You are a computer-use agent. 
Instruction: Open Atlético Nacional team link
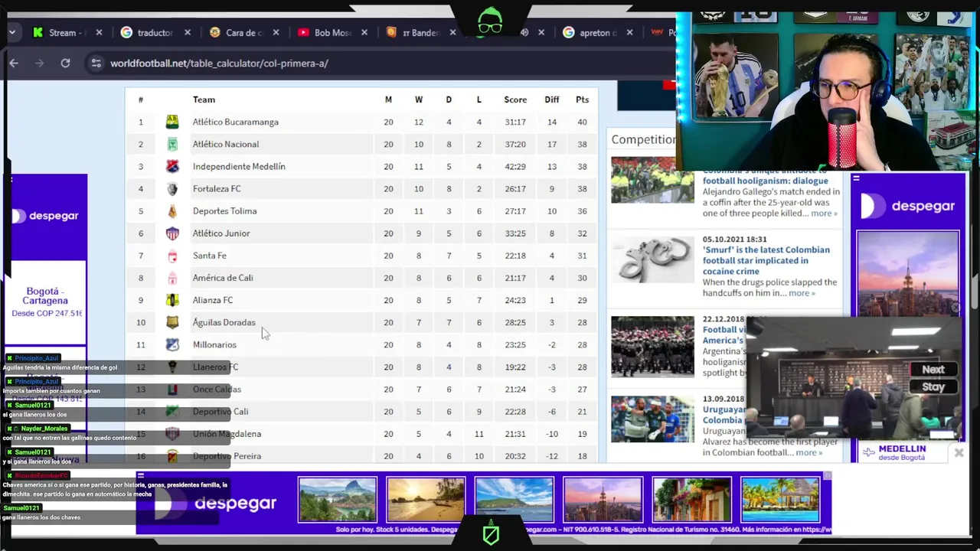click(x=226, y=144)
